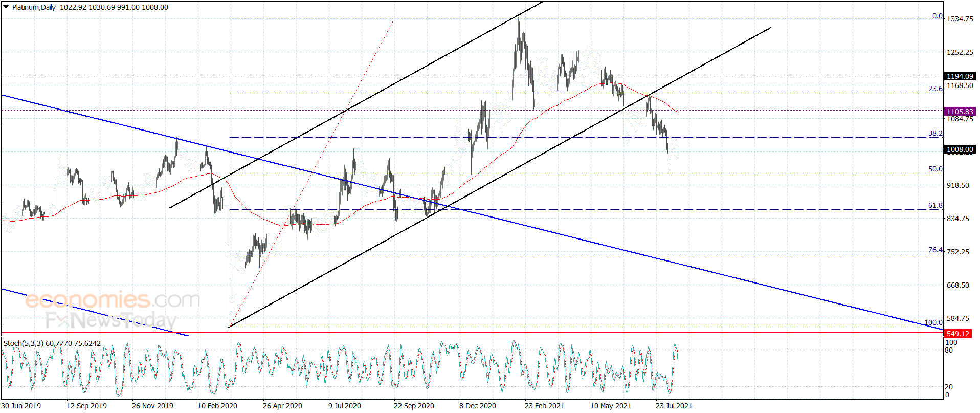
Task: Select the 38.2 Fibonacci level label
Action: (x=936, y=133)
